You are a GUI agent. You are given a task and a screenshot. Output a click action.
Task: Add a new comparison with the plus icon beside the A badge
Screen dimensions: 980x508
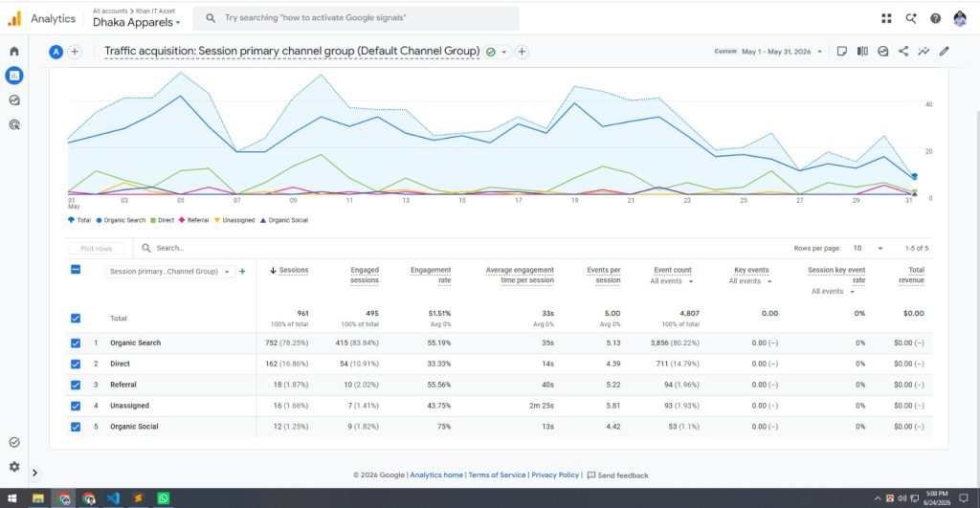tap(75, 52)
